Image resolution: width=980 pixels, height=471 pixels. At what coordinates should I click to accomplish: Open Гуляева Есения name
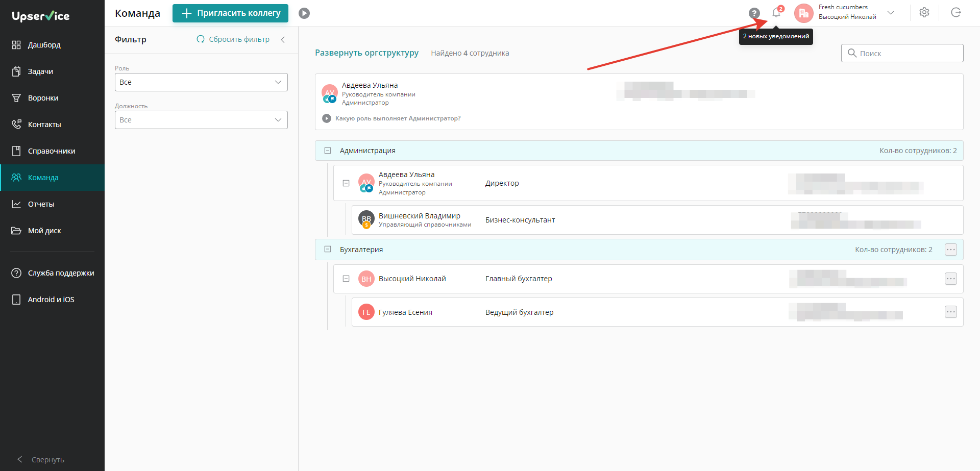405,312
